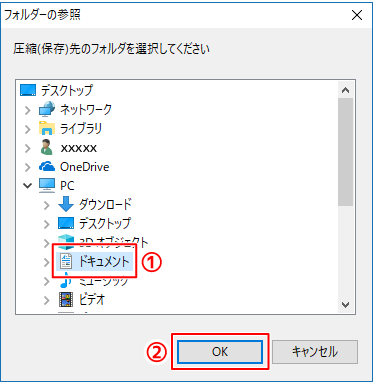Select the PC computer icon

[x=47, y=185]
